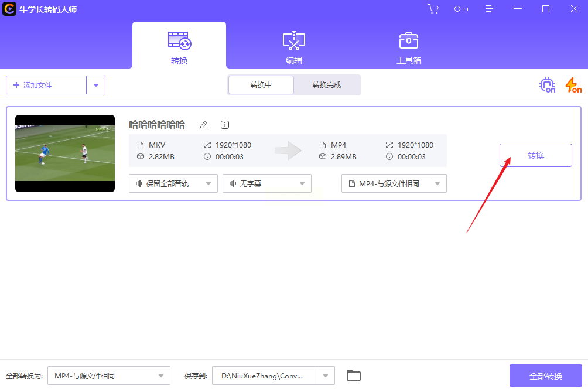The width and height of the screenshot is (588, 389).
Task: Open the shopping cart purchase icon
Action: pos(433,9)
